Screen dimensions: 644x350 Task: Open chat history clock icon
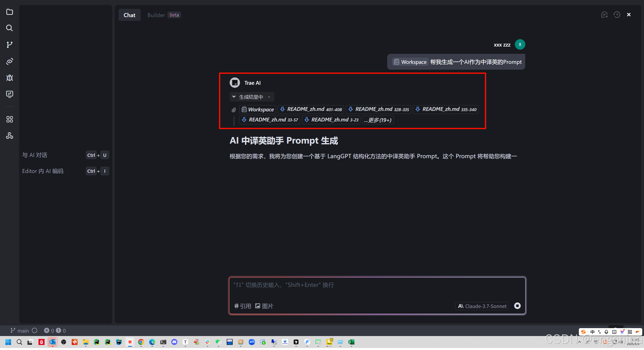[617, 15]
